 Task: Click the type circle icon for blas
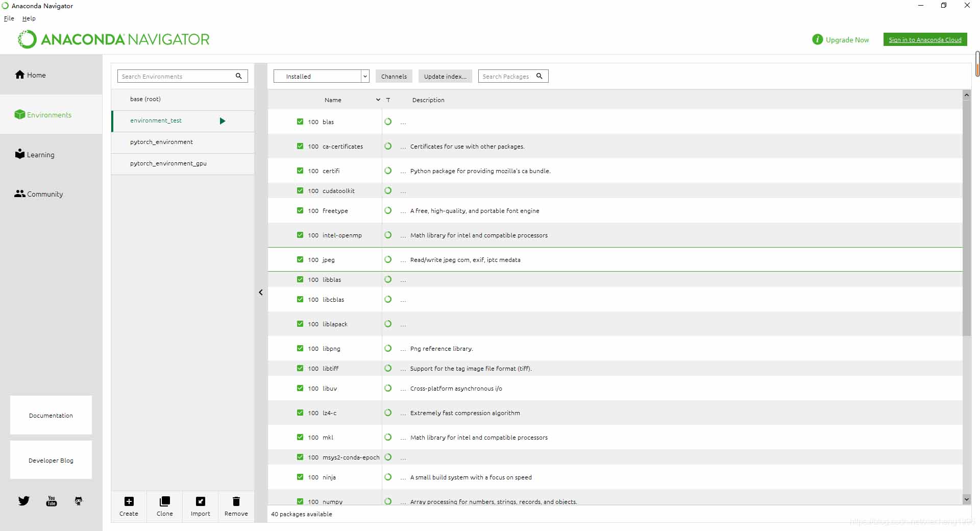pyautogui.click(x=388, y=122)
